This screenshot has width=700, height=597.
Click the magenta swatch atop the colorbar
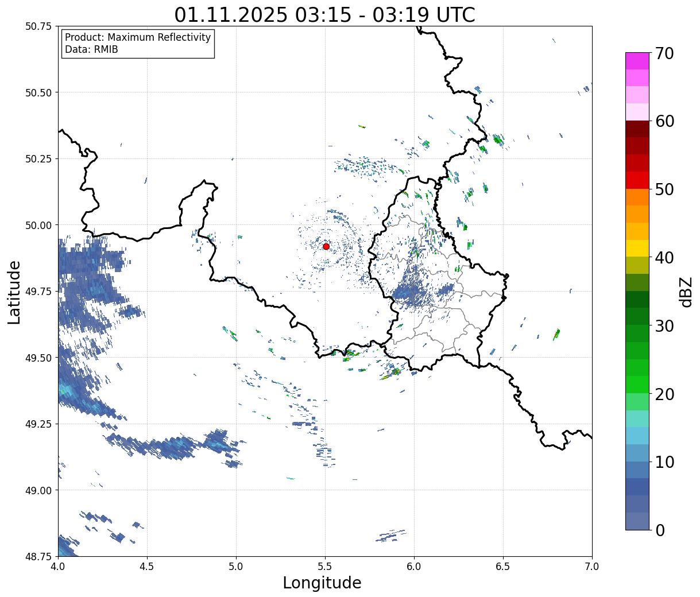tap(637, 61)
